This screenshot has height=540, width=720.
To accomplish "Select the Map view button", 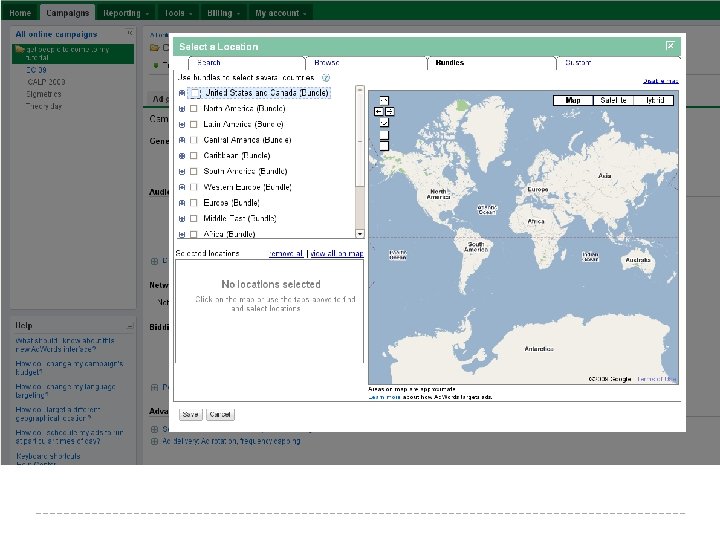I will (x=573, y=100).
